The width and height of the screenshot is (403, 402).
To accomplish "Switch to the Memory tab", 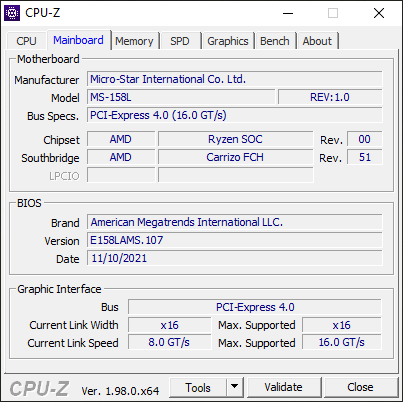I will [x=134, y=41].
